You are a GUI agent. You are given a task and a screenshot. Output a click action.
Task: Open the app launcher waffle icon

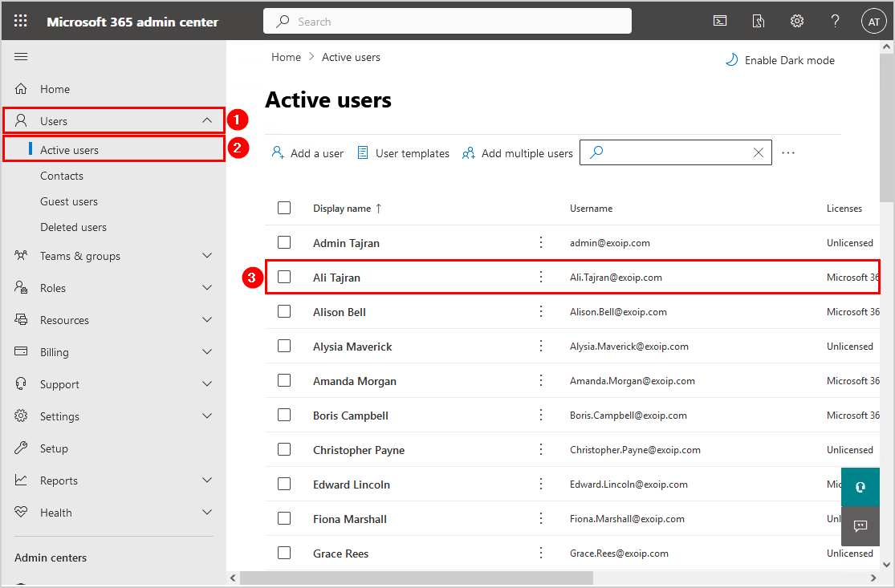click(x=21, y=22)
